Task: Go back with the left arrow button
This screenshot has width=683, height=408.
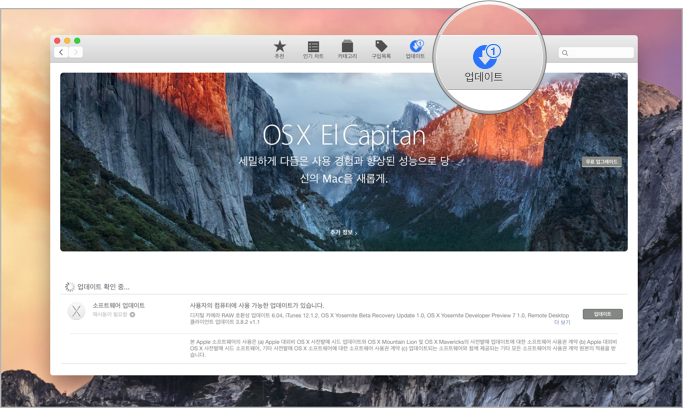Action: click(x=61, y=52)
